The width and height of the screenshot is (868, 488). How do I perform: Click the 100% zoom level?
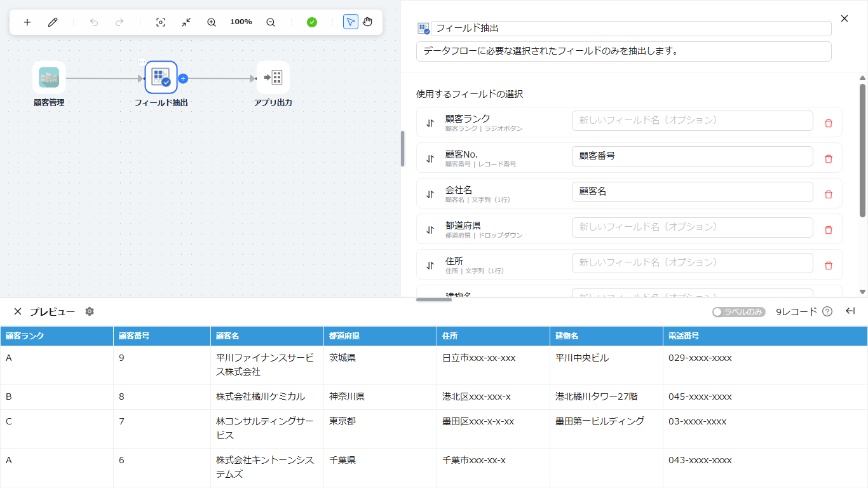tap(241, 22)
